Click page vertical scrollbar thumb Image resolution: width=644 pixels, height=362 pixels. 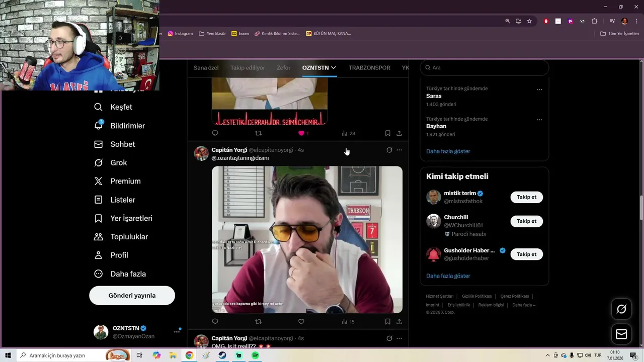[641, 208]
